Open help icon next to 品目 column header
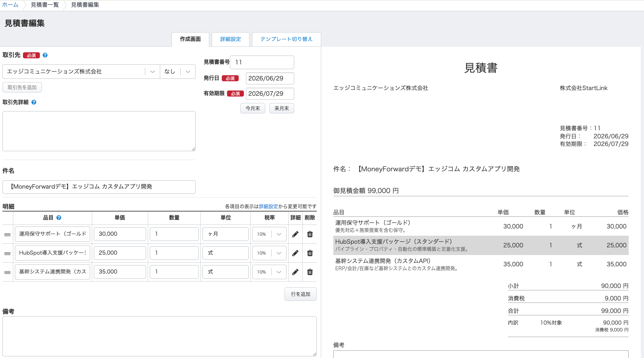 point(59,218)
